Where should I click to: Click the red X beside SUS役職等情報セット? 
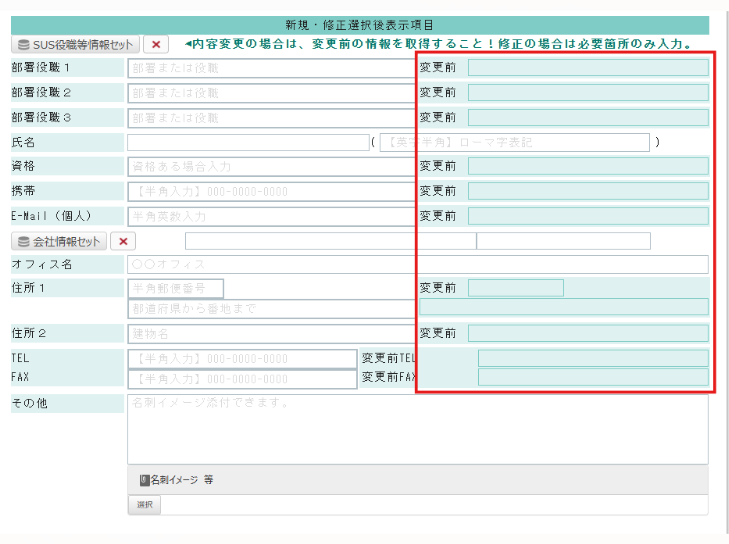[x=156, y=44]
